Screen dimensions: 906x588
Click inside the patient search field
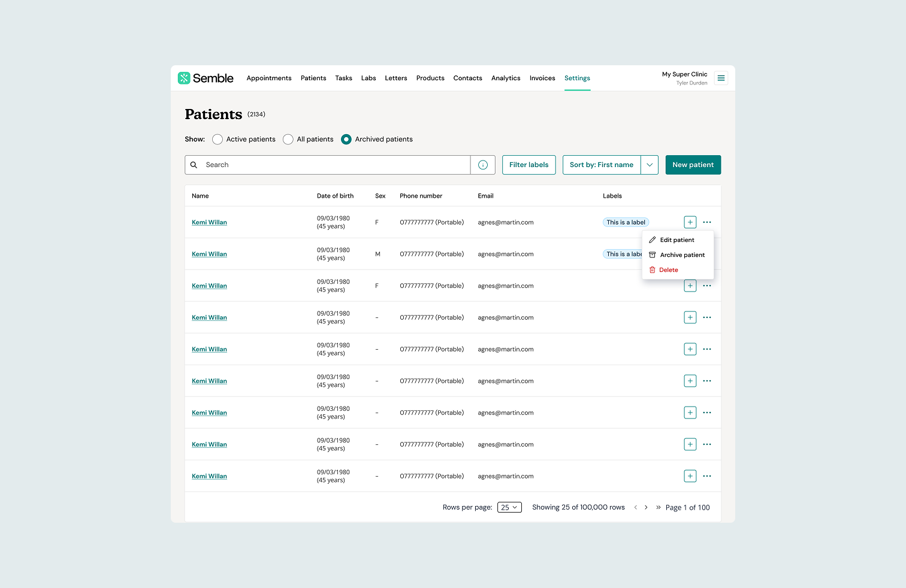pos(330,165)
